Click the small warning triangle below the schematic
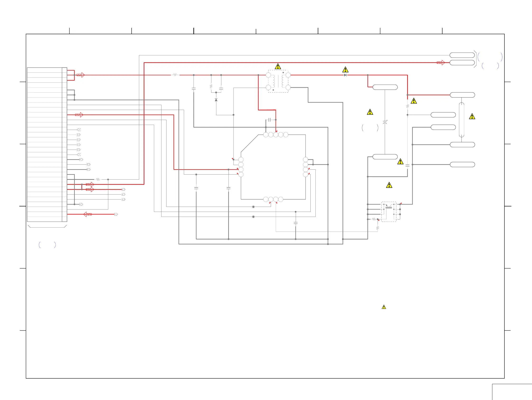The height and width of the screenshot is (400, 532). pos(384,307)
